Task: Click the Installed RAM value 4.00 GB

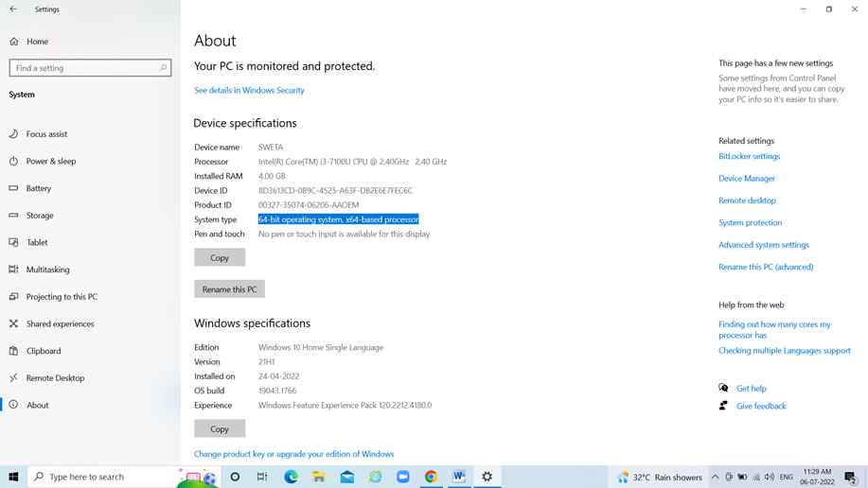Action: point(272,176)
